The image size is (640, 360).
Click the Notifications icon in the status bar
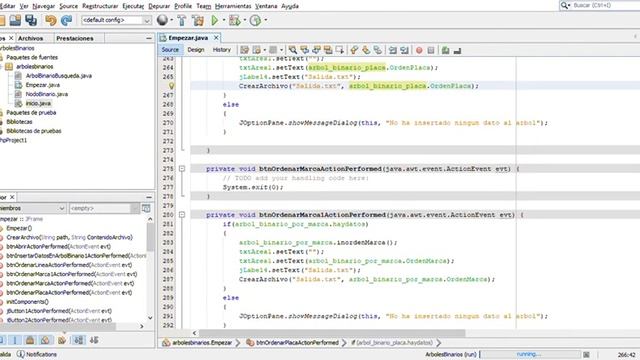(21, 354)
